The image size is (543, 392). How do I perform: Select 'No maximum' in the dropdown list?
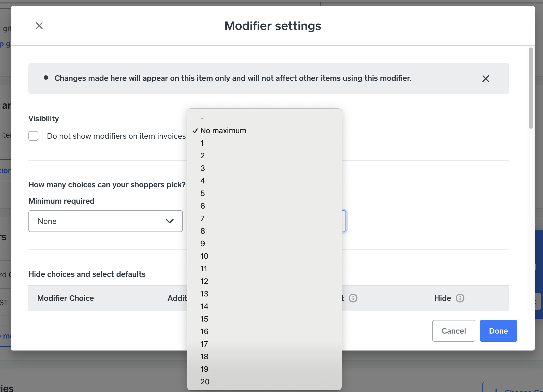click(223, 130)
